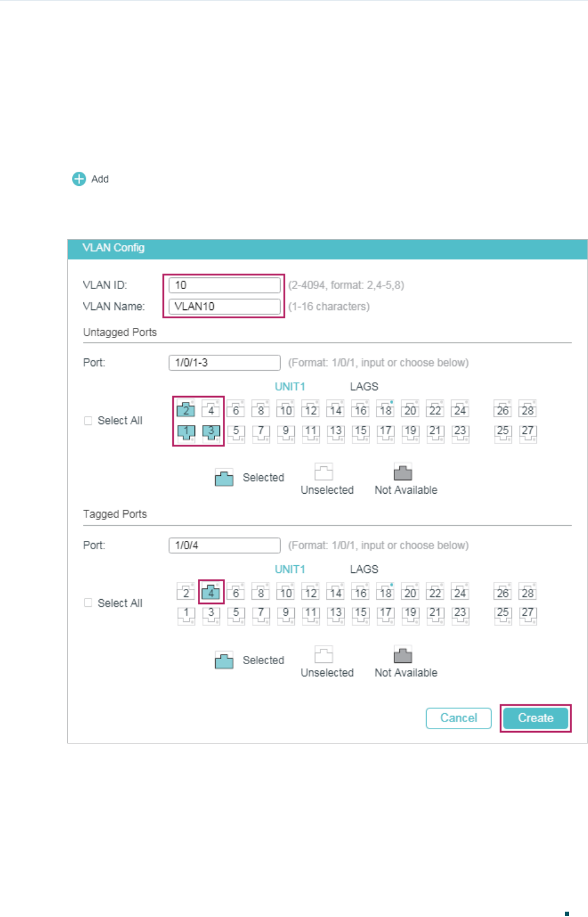This screenshot has height=917, width=588.
Task: Select tagged port 28 icon
Action: point(528,592)
